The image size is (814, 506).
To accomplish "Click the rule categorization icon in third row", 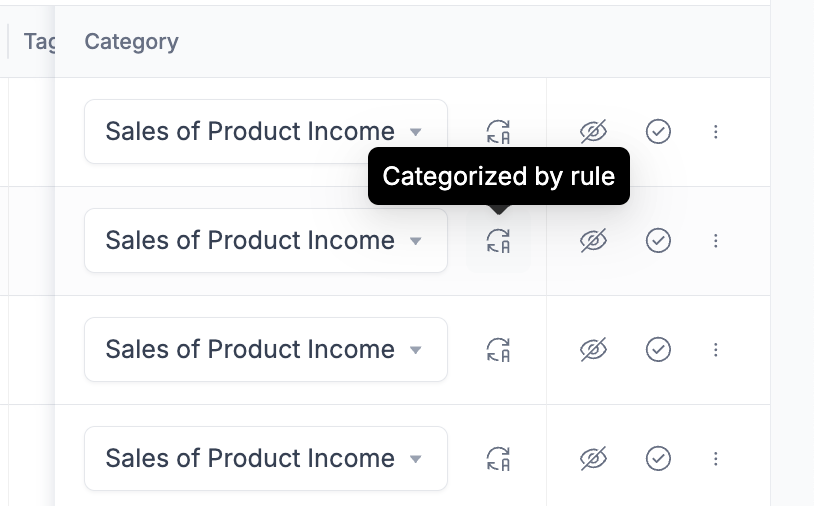I will (498, 350).
